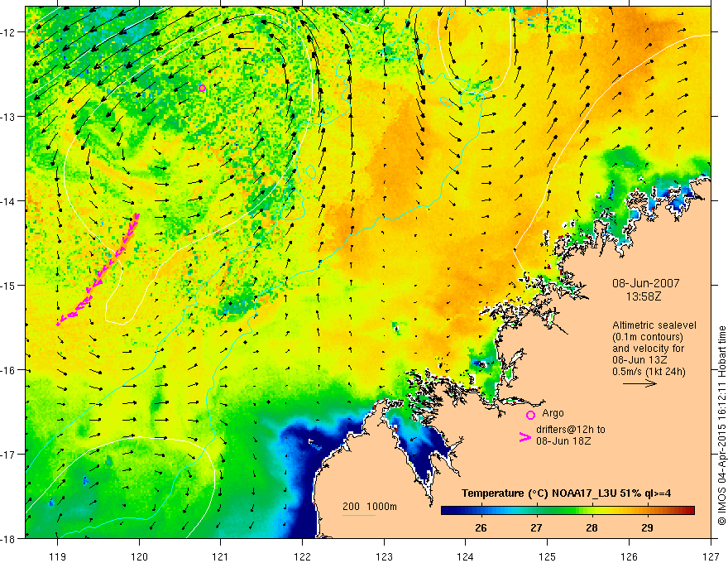728x563 pixels.
Task: Click the latitude label -13
Action: tap(8, 117)
